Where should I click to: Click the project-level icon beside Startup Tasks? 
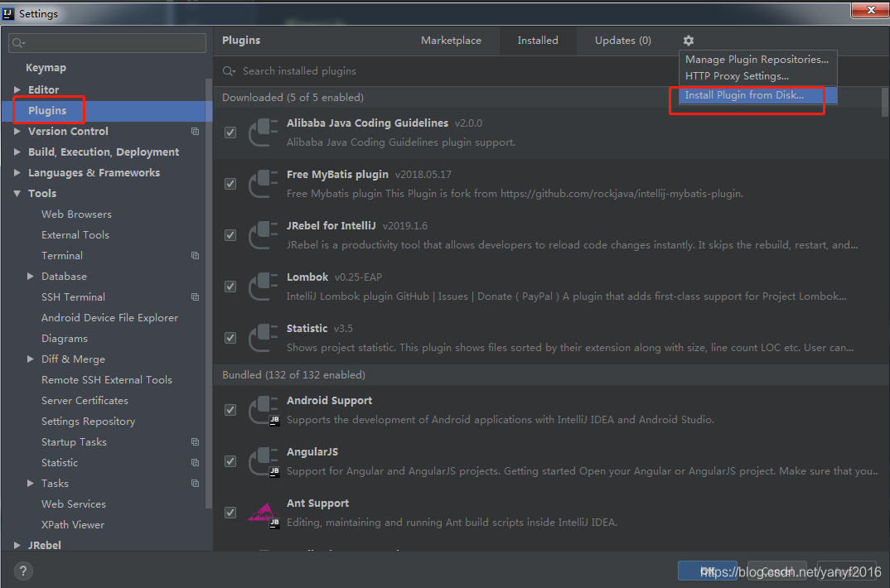196,441
